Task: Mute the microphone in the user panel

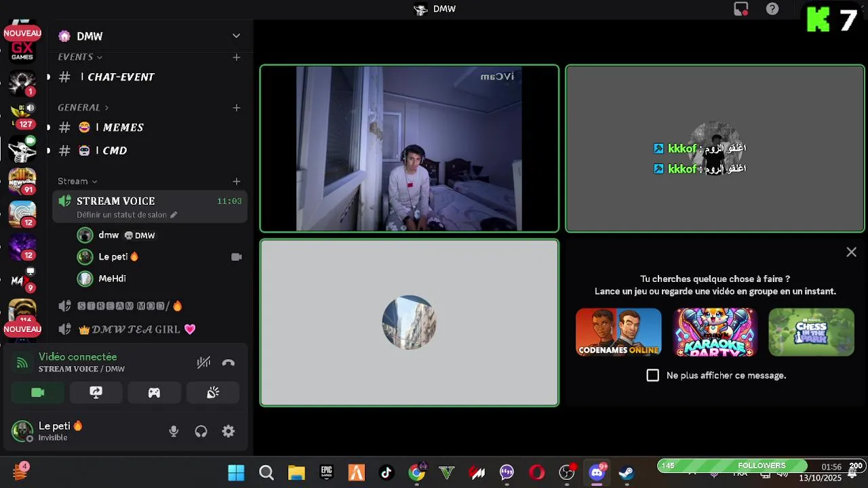Action: [174, 431]
